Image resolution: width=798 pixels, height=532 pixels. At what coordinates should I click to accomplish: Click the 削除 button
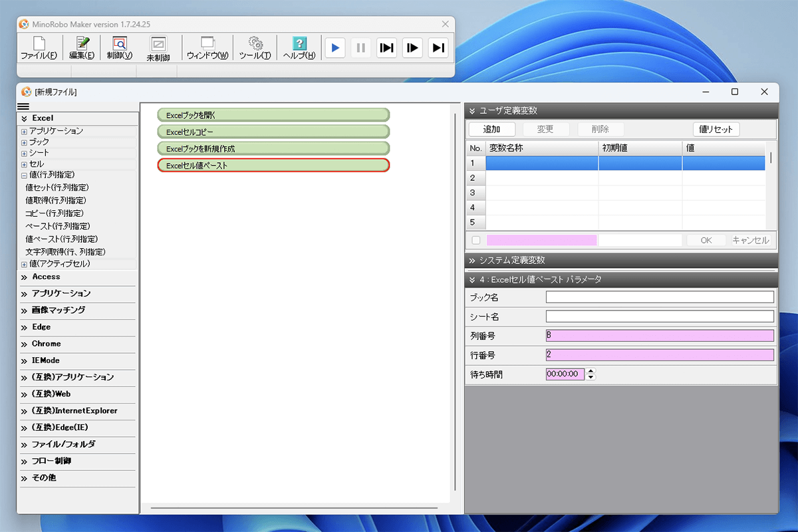(x=600, y=129)
